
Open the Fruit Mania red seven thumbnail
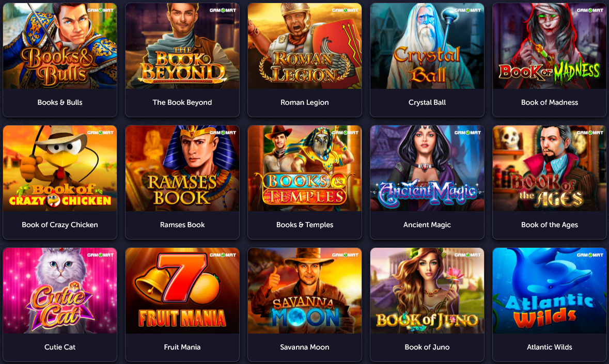[x=182, y=290]
